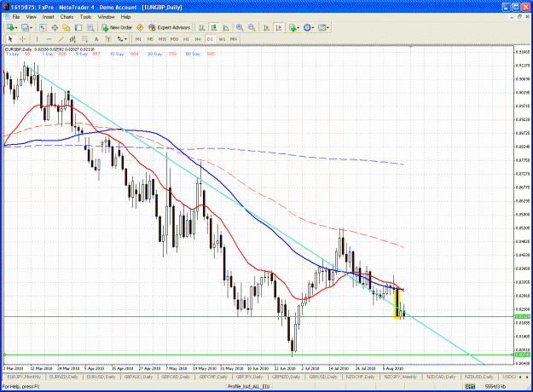
Task: Switch to W1 weekly timeframe
Action: click(x=222, y=39)
